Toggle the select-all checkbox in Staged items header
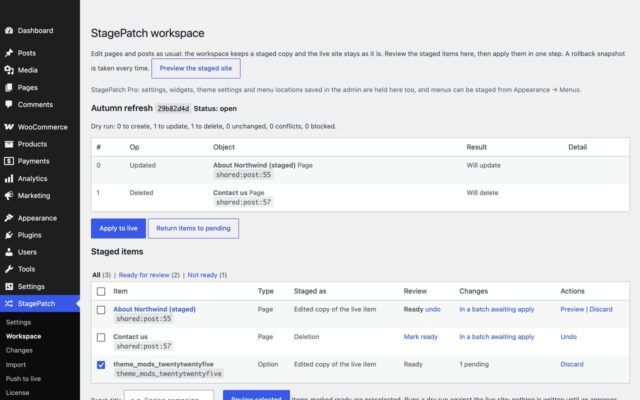The width and height of the screenshot is (640, 400). pos(101,291)
